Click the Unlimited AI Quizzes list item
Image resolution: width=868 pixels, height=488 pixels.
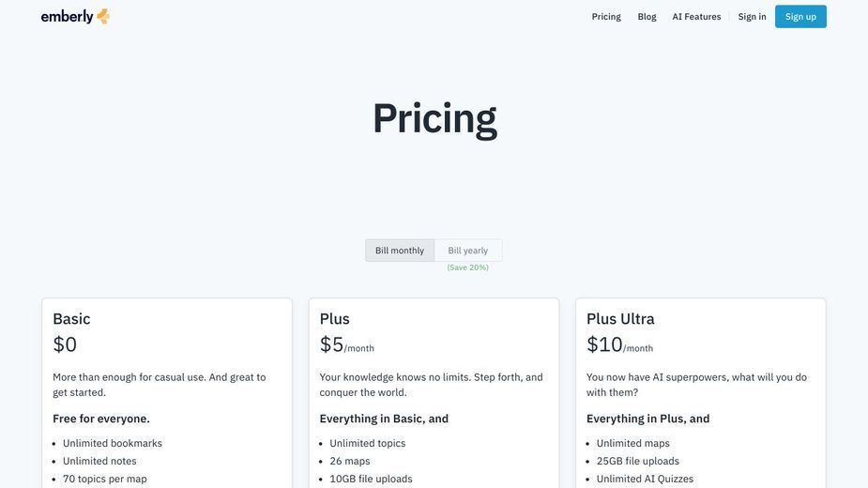coord(645,479)
